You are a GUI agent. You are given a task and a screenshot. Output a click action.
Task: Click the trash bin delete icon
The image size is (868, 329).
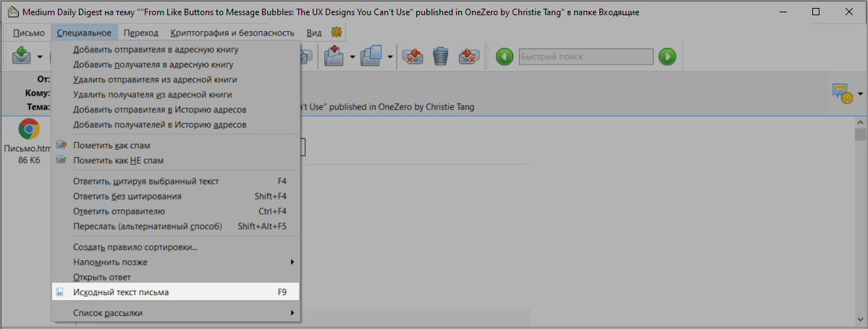pyautogui.click(x=440, y=56)
